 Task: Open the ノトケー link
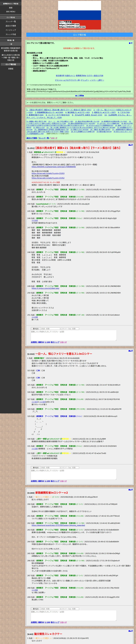[x=93, y=80]
